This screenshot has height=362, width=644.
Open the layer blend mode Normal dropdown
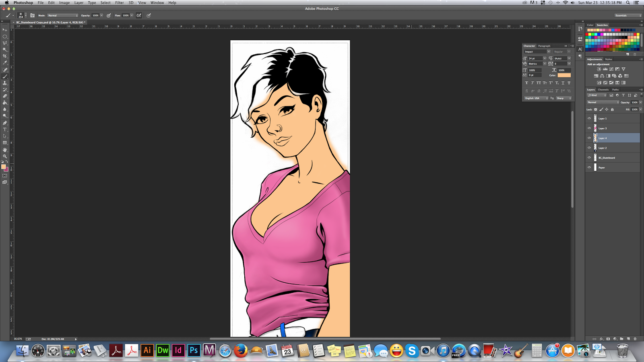coord(603,102)
